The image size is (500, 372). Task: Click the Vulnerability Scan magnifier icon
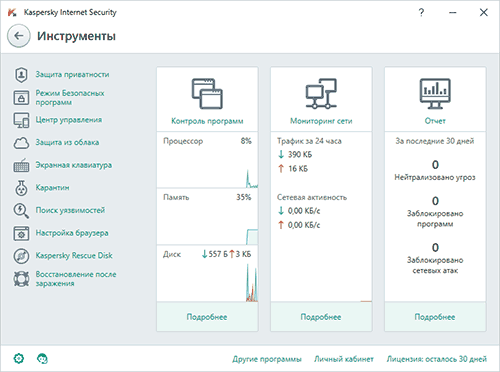pyautogui.click(x=21, y=211)
